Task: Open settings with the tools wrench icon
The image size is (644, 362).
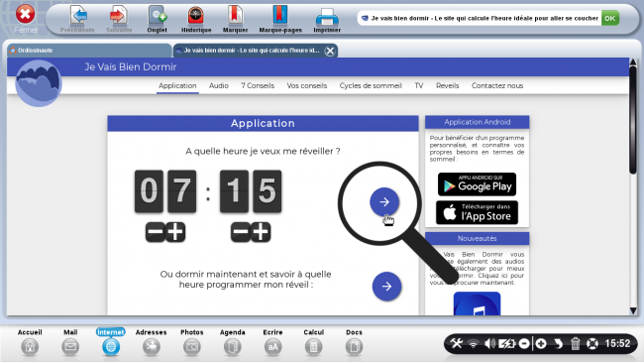Action: 457,343
